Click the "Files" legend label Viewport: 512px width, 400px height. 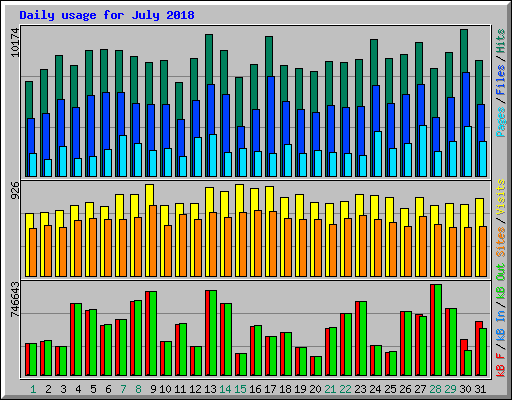501,80
